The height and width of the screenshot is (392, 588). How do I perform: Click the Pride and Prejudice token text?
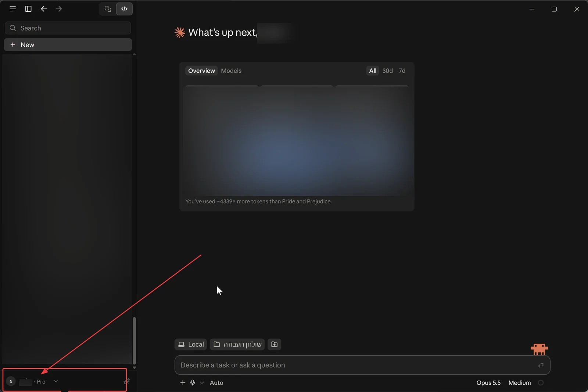pyautogui.click(x=258, y=202)
